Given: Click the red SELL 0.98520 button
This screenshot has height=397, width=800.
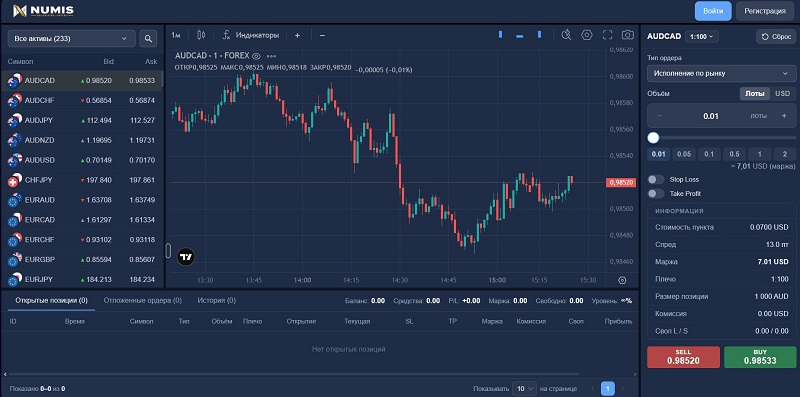Looking at the screenshot, I should pos(683,357).
